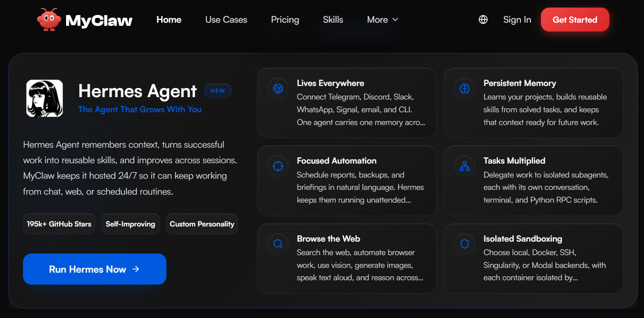
Task: Click 'Choose local, Docker, SSH,' text
Action: pos(530,252)
